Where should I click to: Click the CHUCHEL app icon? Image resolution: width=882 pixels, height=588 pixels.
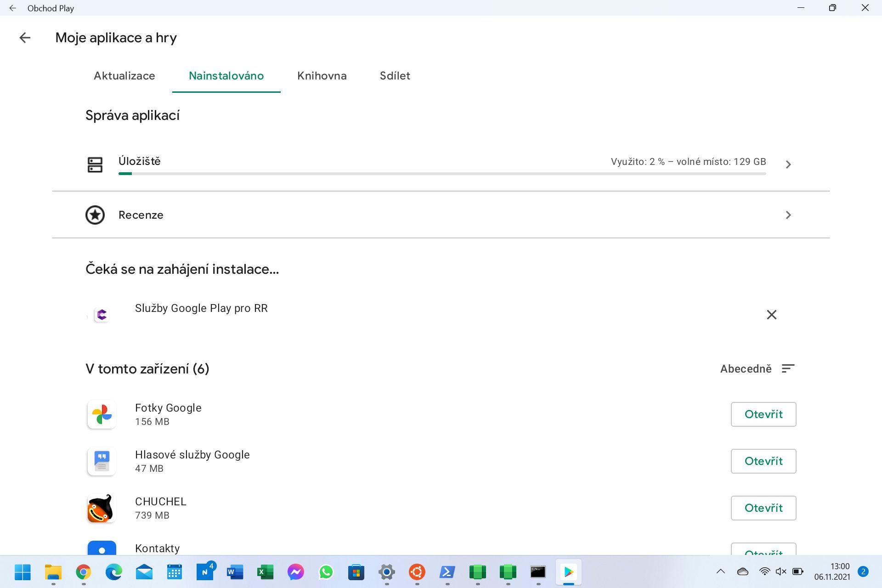coord(102,508)
